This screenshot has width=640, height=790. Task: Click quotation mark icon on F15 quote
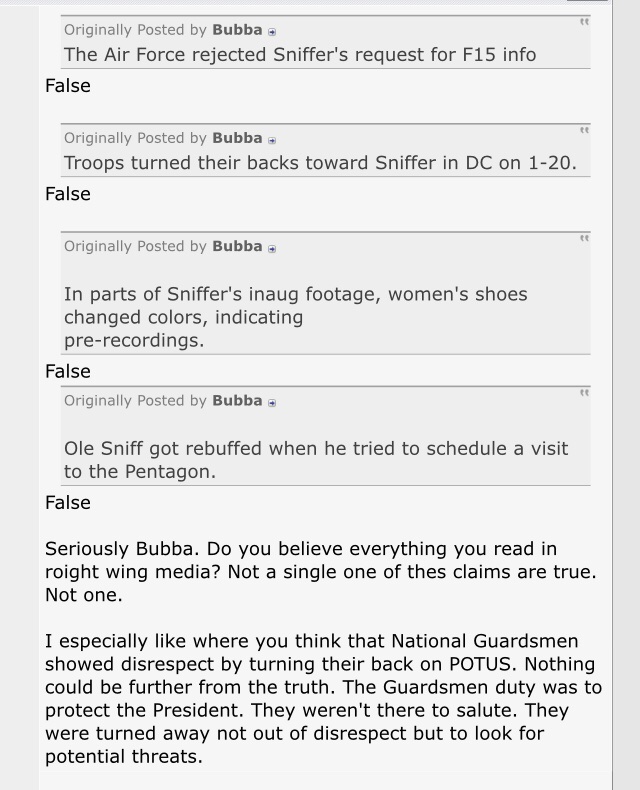click(583, 22)
